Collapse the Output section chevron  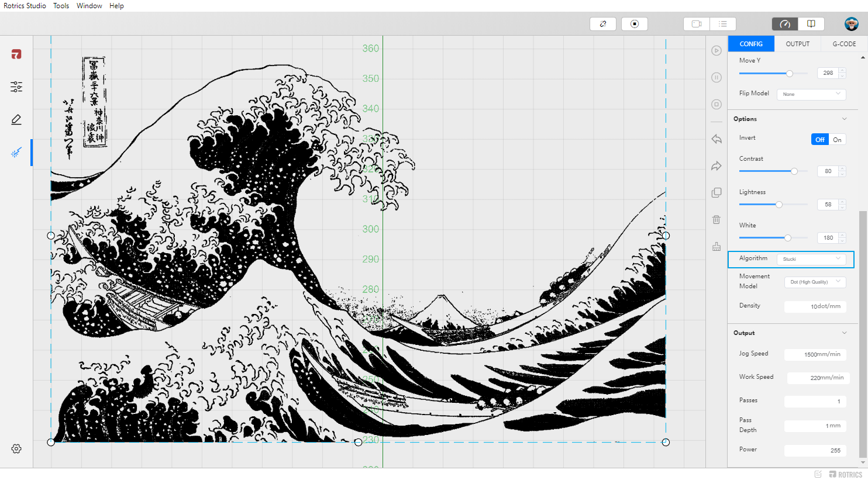[x=845, y=333]
